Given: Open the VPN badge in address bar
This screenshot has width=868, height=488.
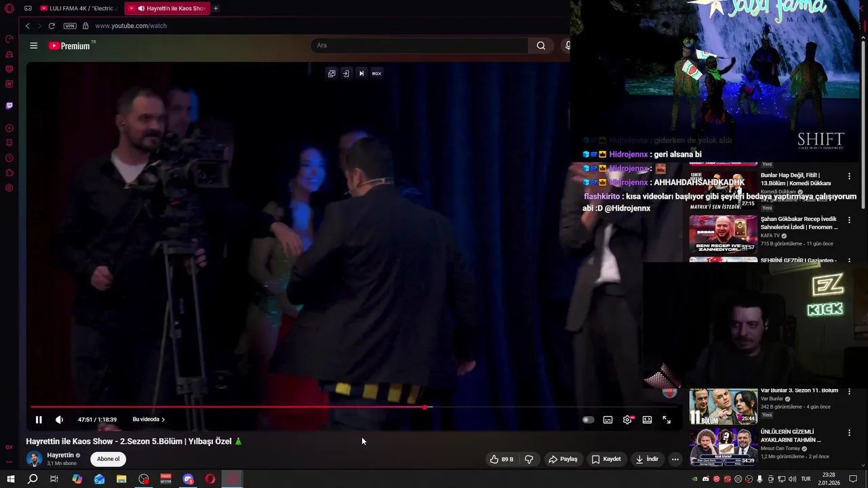Looking at the screenshot, I should pyautogui.click(x=70, y=26).
